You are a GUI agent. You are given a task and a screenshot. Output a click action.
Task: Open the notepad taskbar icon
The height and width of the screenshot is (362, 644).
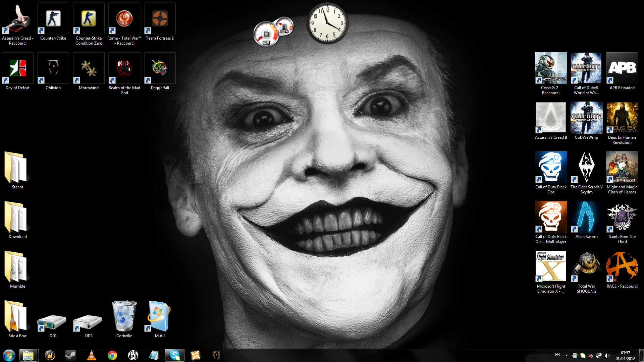point(154,355)
